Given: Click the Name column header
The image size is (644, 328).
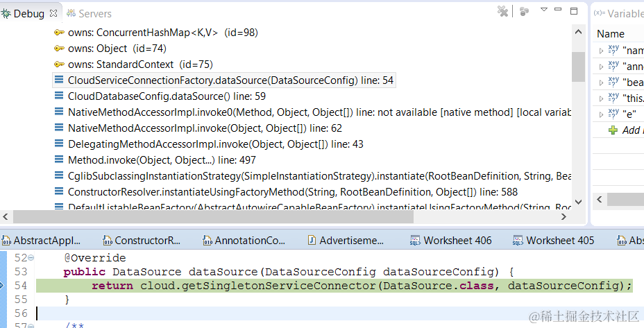Looking at the screenshot, I should coord(611,34).
